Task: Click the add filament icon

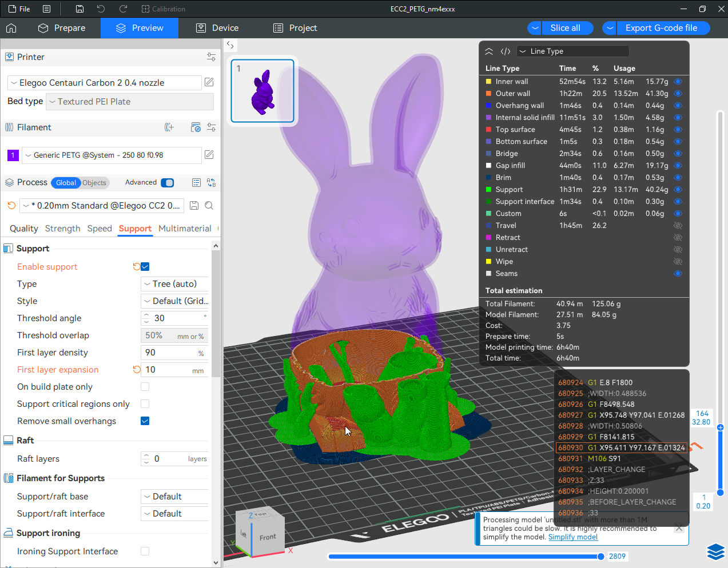Action: tap(169, 127)
